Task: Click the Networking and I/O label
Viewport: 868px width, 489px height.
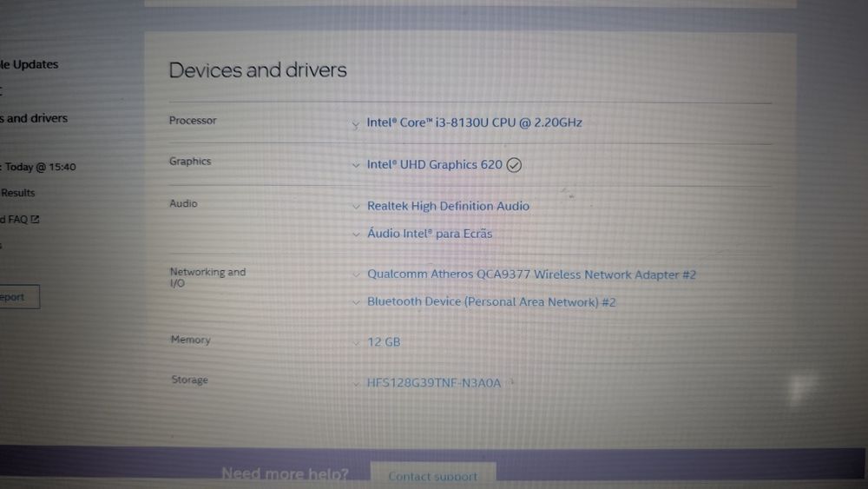Action: pyautogui.click(x=207, y=277)
